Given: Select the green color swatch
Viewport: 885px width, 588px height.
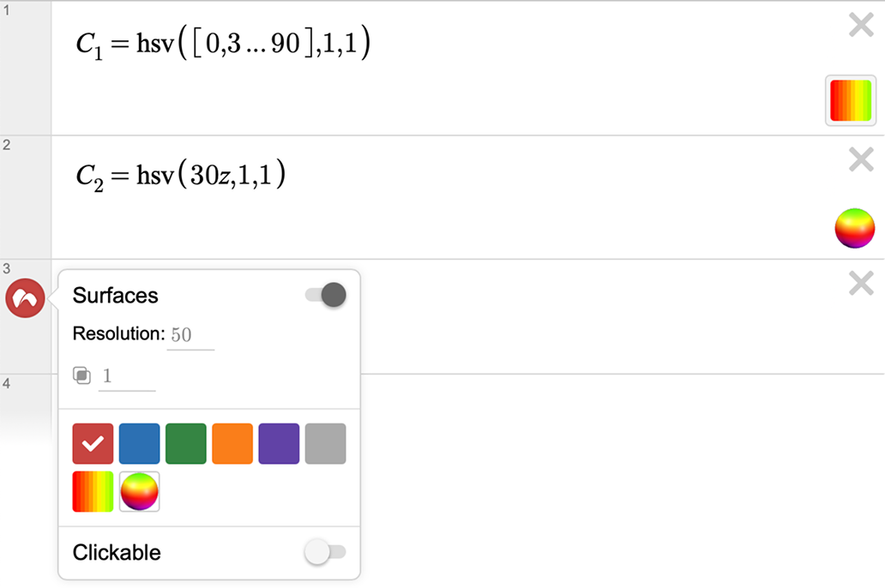Looking at the screenshot, I should pyautogui.click(x=185, y=443).
